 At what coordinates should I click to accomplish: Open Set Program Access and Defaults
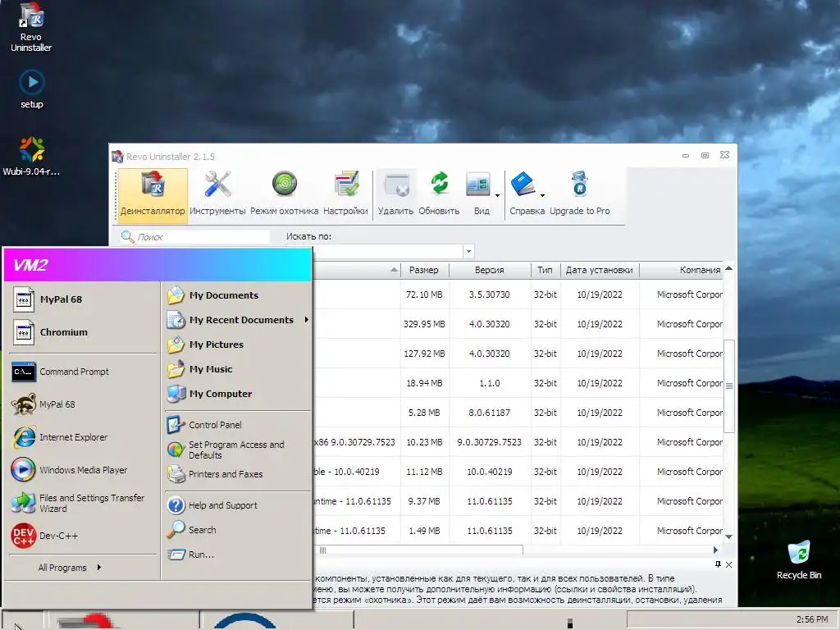(x=237, y=450)
